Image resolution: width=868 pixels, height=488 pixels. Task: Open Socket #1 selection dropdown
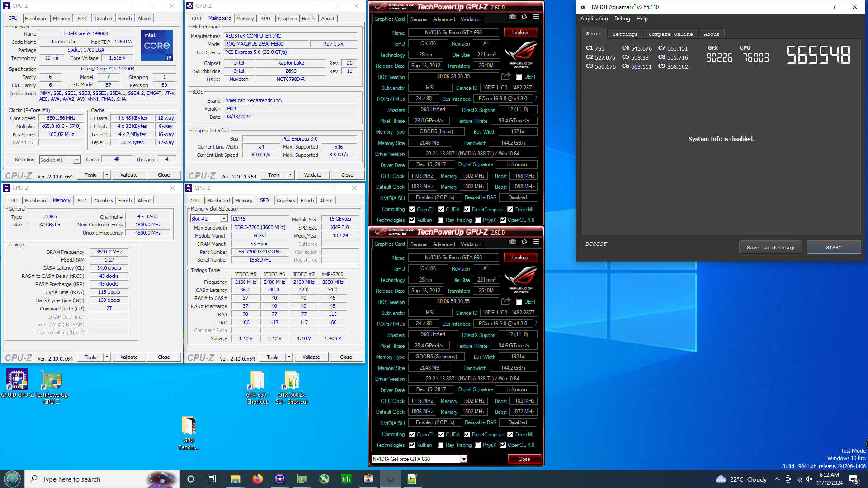pos(60,160)
